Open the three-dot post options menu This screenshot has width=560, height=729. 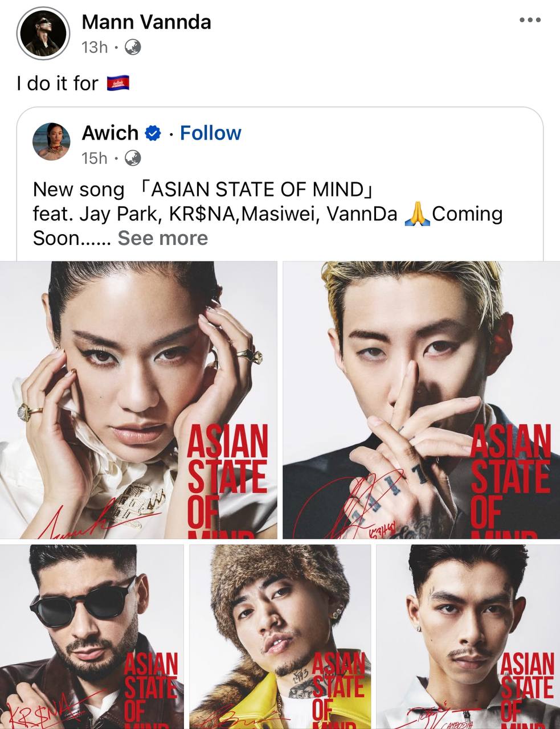click(530, 20)
